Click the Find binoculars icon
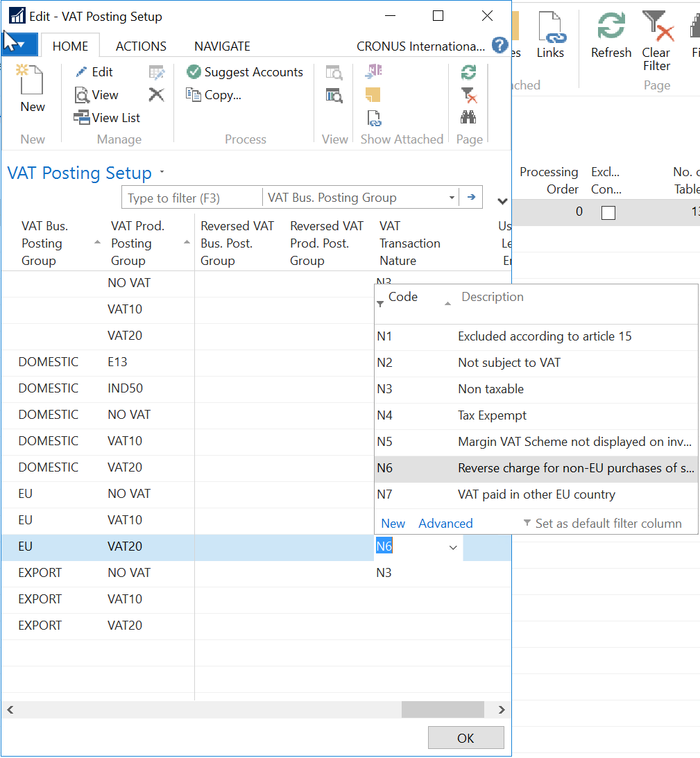Image resolution: width=700 pixels, height=758 pixels. pyautogui.click(x=468, y=117)
